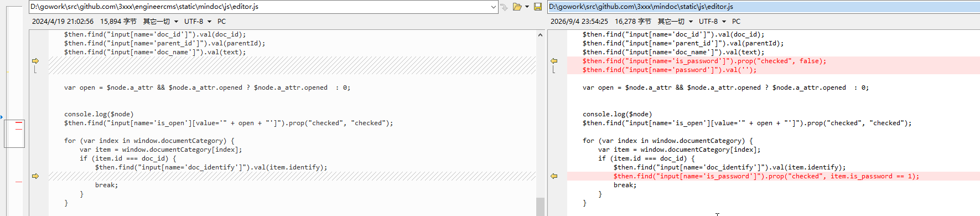Click the left file size 15,894 字节
Viewport: 980px width, 216px height.
click(x=118, y=22)
